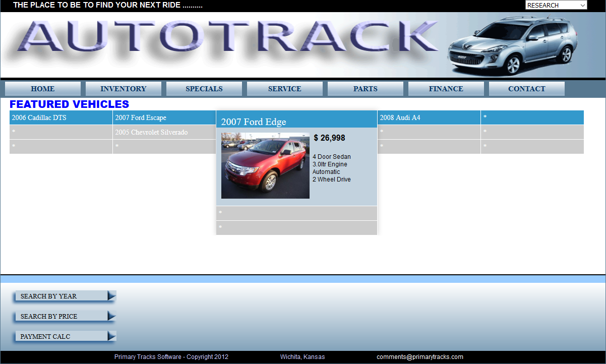Image resolution: width=606 pixels, height=364 pixels.
Task: Select the 2006 Cadillac DTS listing
Action: point(61,117)
